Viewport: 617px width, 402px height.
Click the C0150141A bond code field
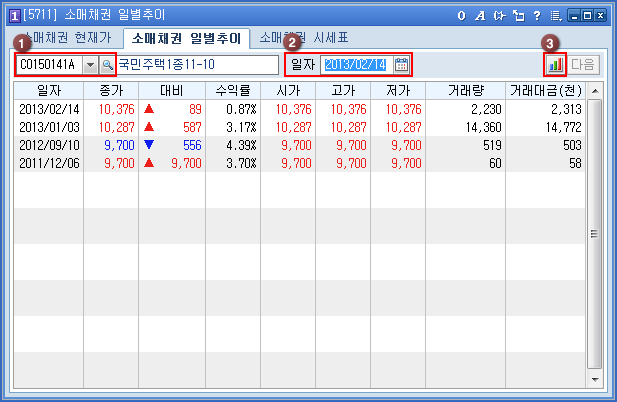point(49,65)
